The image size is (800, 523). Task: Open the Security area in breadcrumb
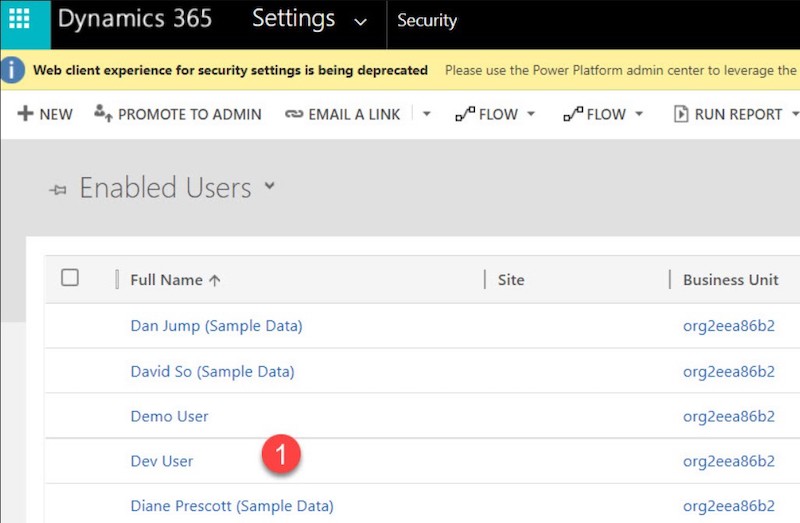(x=427, y=20)
